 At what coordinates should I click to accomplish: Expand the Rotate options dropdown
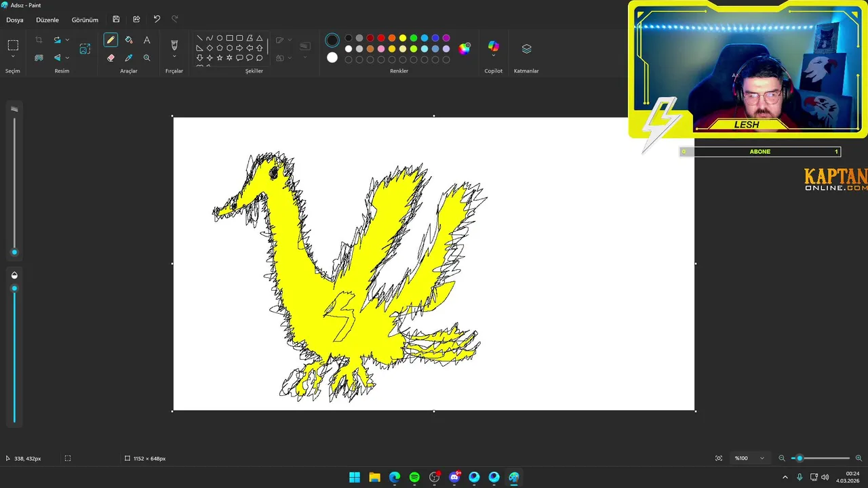(67, 40)
